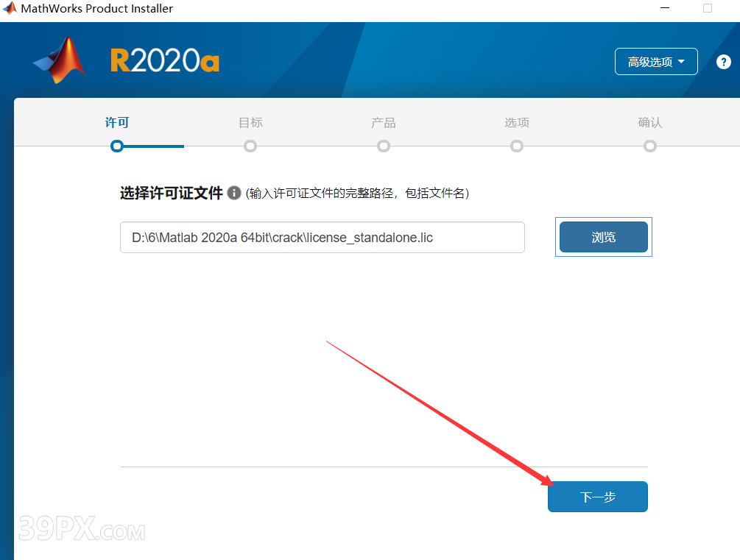Expand the 高级选项 dropdown
The width and height of the screenshot is (740, 560).
coord(656,61)
